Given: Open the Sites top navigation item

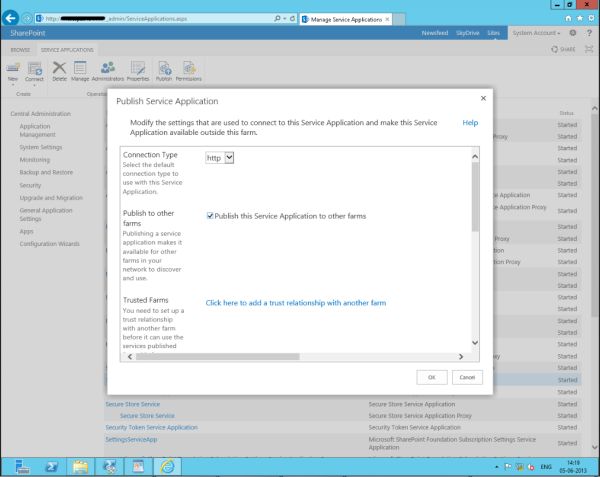Looking at the screenshot, I should pos(494,33).
